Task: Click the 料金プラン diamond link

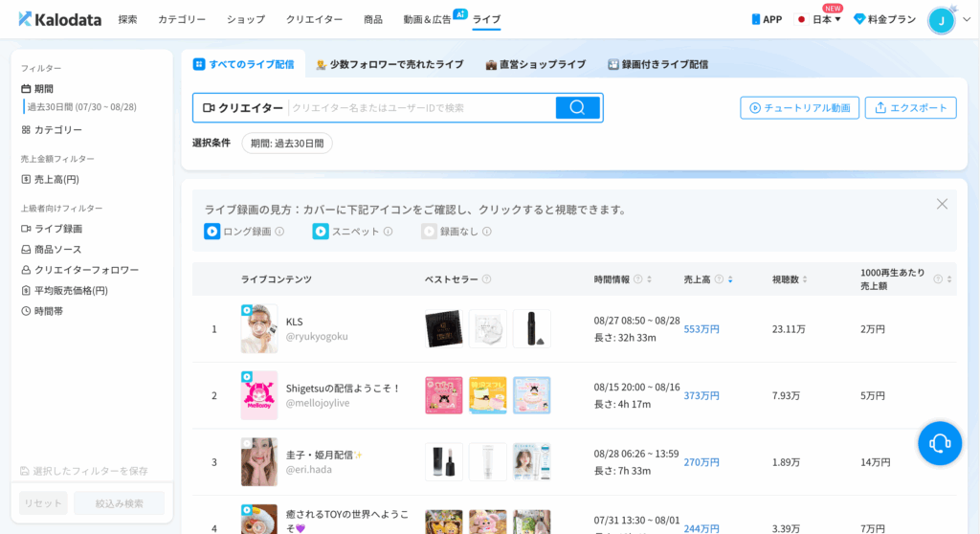Action: pyautogui.click(x=885, y=19)
